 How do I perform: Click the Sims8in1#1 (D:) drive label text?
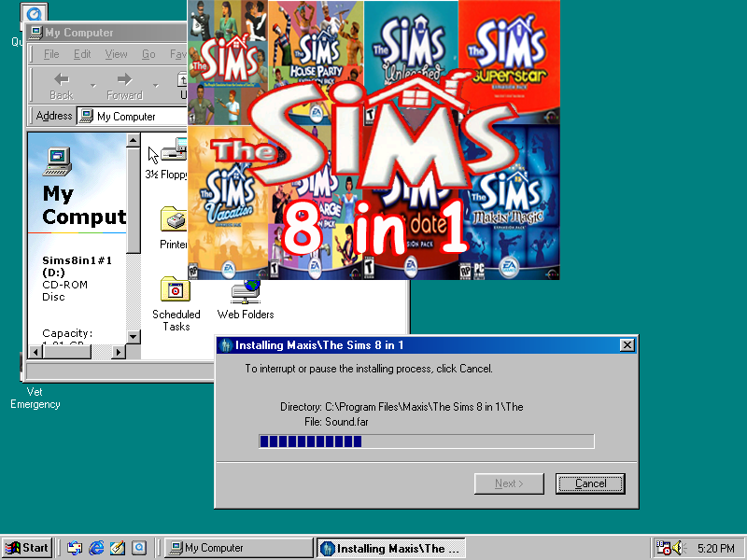click(x=77, y=266)
